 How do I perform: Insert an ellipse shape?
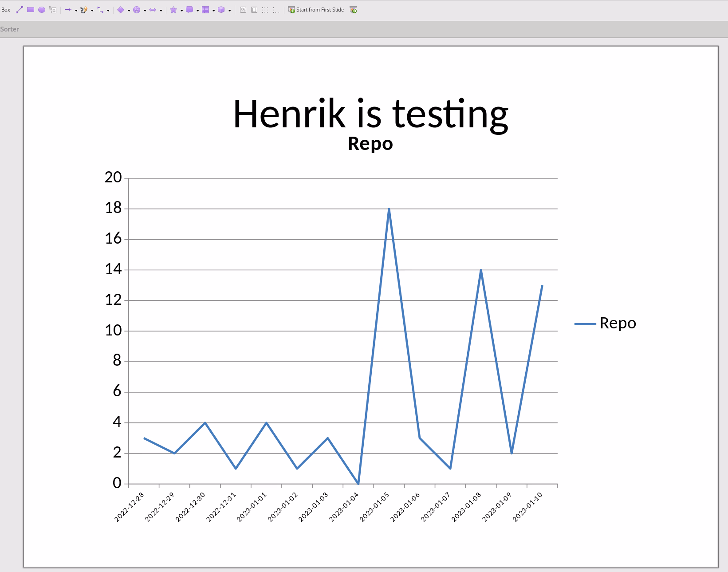tap(41, 9)
